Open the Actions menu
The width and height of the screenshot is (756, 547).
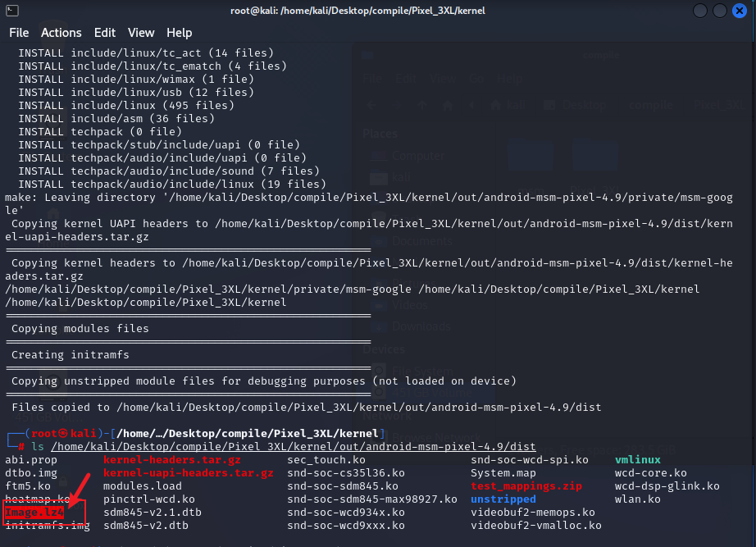[61, 33]
